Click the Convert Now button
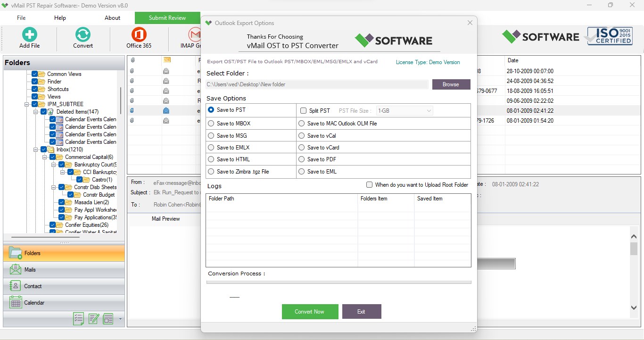Image resolution: width=644 pixels, height=340 pixels. tap(310, 312)
